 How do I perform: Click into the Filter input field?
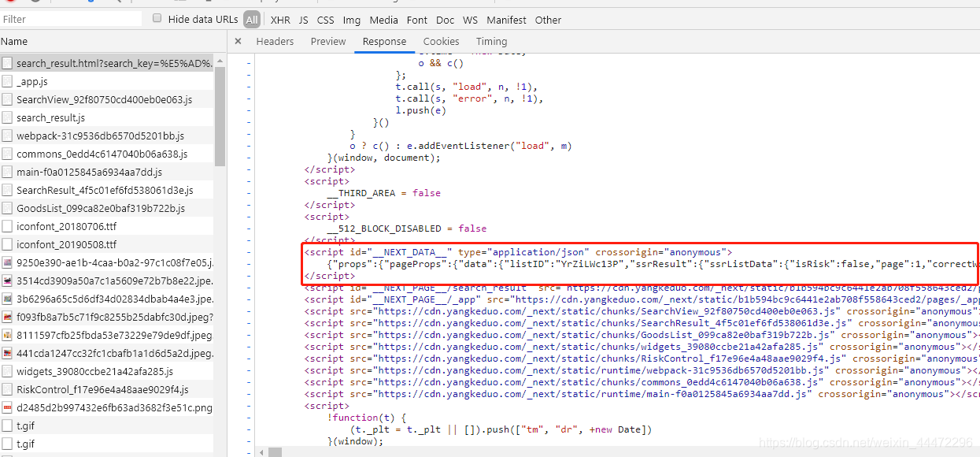point(72,19)
